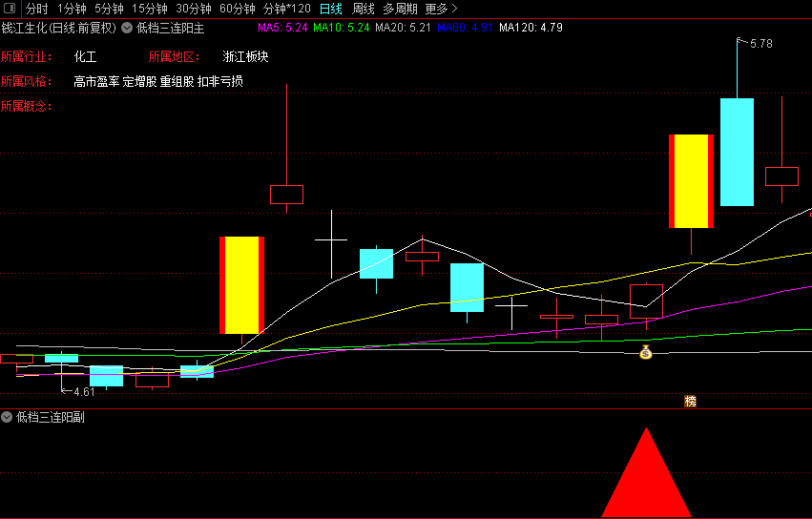Click the panel layout icon at top-left
The width and height of the screenshot is (812, 519).
click(x=10, y=9)
